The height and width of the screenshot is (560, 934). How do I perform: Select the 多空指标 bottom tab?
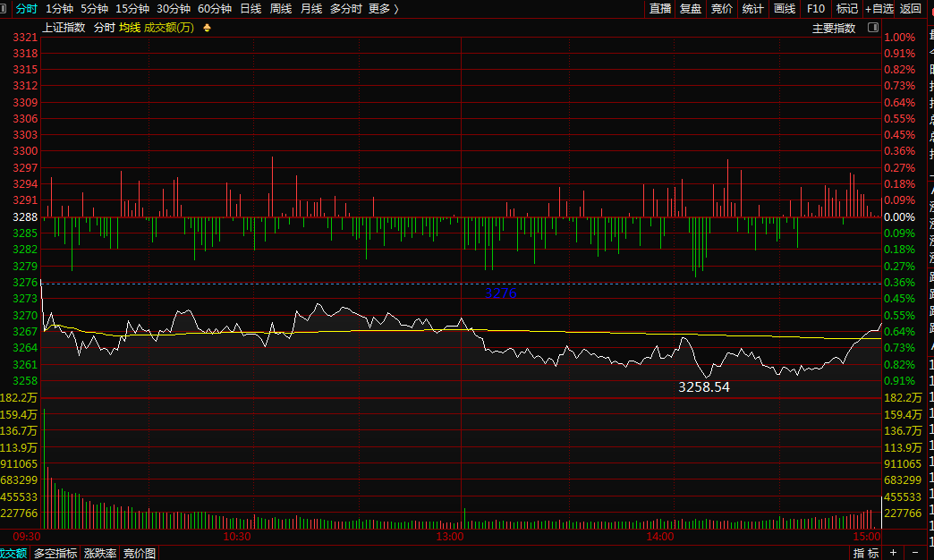[x=55, y=553]
